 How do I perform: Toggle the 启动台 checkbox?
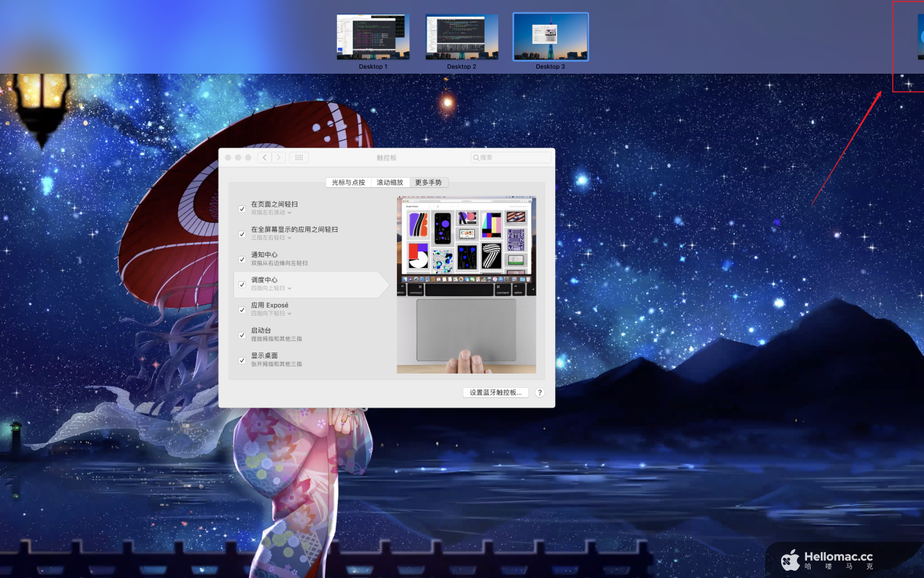click(x=242, y=335)
